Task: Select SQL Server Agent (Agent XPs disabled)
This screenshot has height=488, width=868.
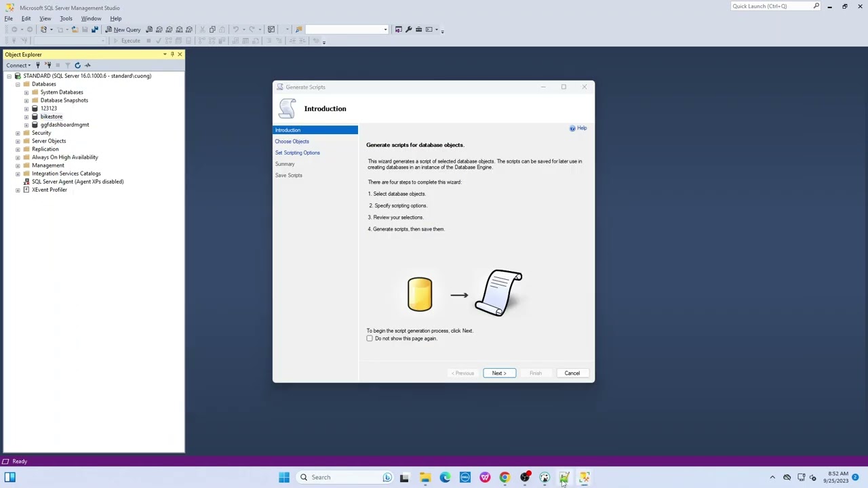Action: (x=77, y=182)
